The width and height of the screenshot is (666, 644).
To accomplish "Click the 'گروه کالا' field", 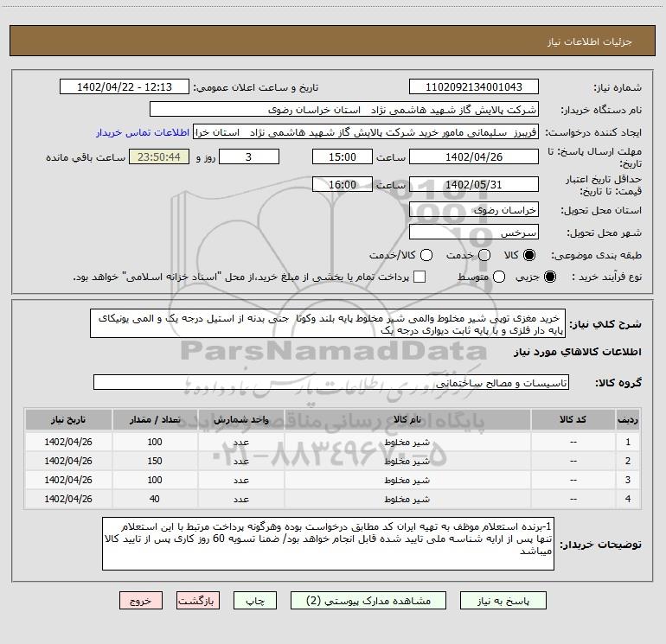I will click(x=331, y=381).
